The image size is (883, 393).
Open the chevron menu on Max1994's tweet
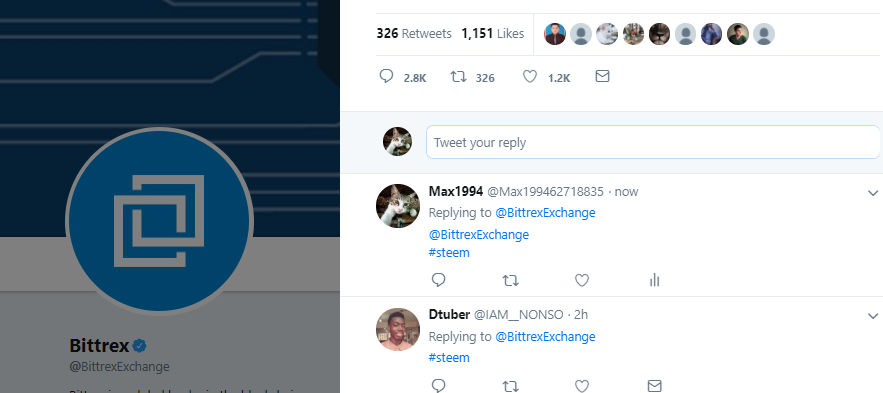(x=873, y=193)
